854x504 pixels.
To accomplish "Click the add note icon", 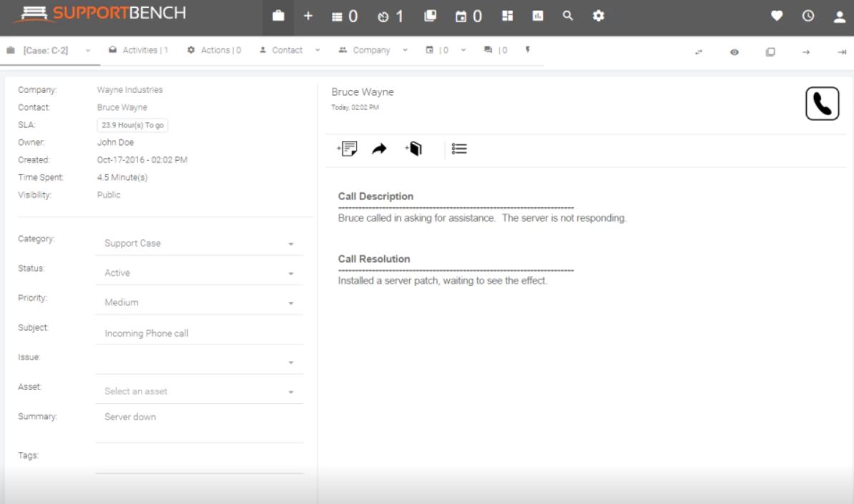I will coord(347,148).
